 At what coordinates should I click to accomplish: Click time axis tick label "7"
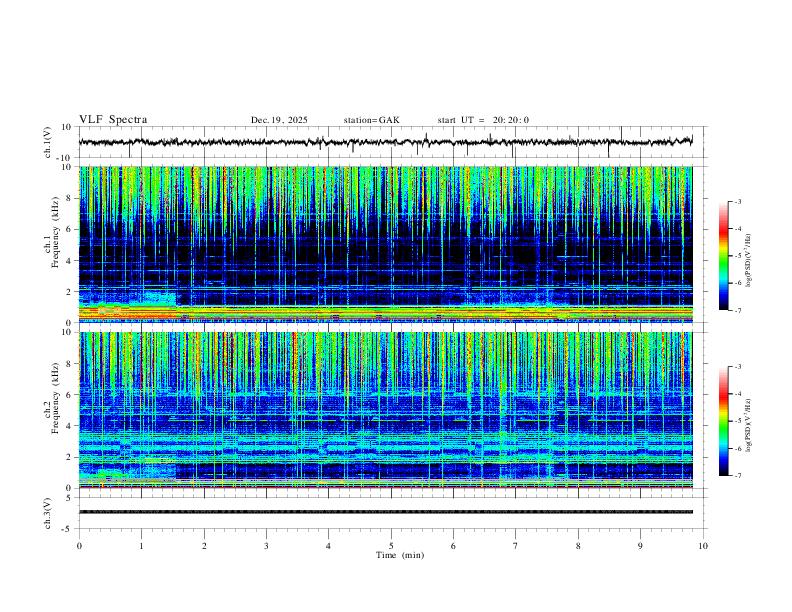516,546
